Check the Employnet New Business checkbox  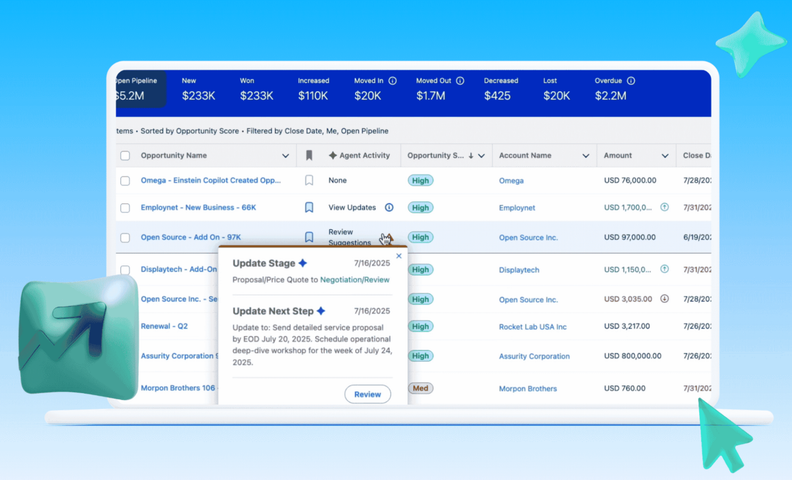click(x=125, y=208)
